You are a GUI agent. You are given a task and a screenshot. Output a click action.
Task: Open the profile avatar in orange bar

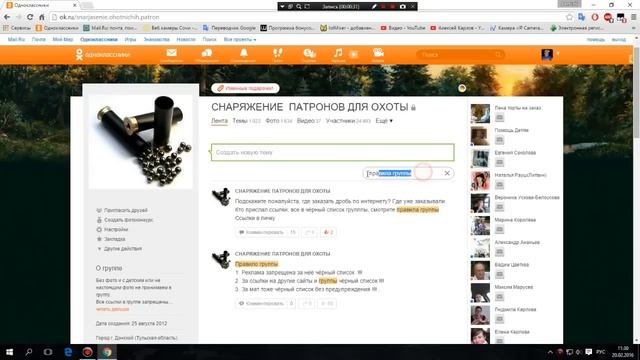547,54
